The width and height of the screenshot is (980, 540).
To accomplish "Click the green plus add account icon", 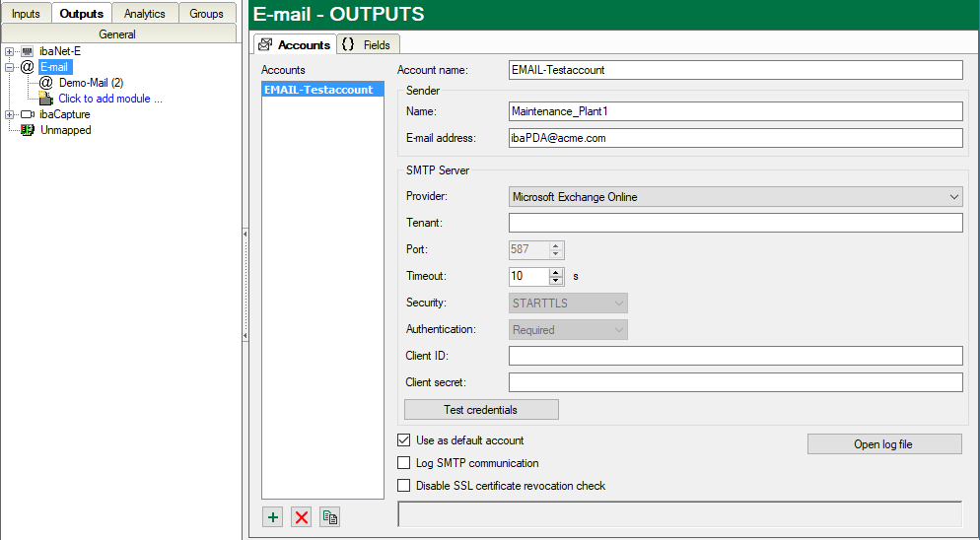I will pos(273,517).
